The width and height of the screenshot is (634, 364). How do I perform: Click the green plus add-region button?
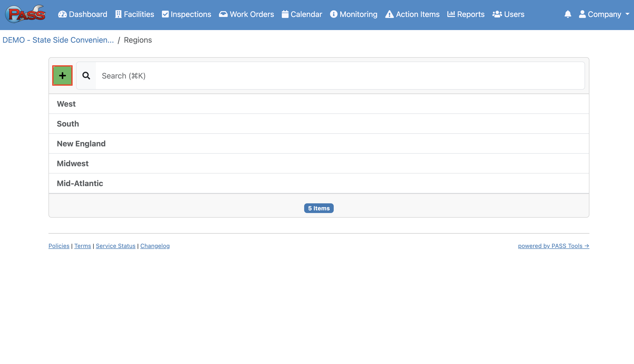click(62, 76)
